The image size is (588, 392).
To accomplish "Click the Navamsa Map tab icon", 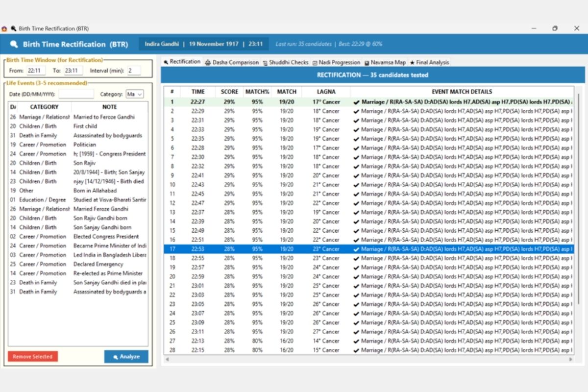I will [367, 62].
